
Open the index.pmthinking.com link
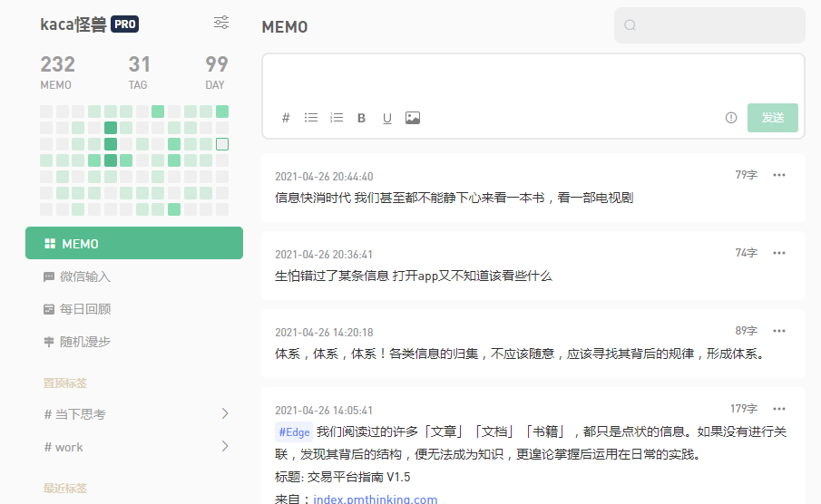pyautogui.click(x=376, y=499)
